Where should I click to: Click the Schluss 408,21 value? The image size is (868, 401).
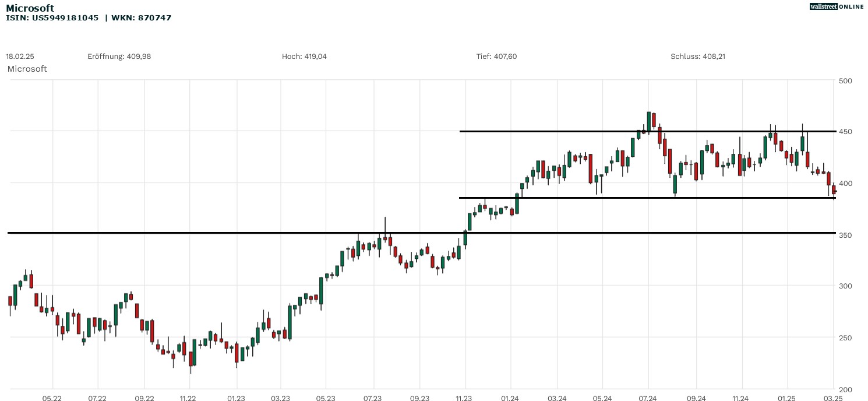click(697, 57)
